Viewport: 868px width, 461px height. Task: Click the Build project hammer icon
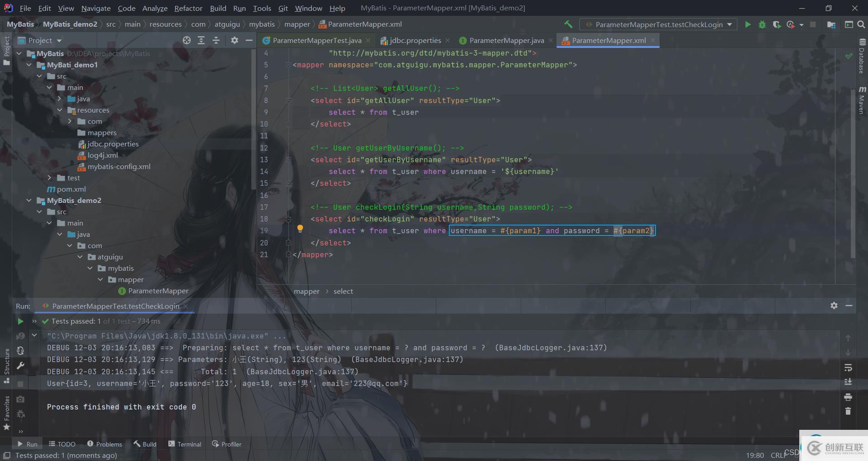[568, 24]
